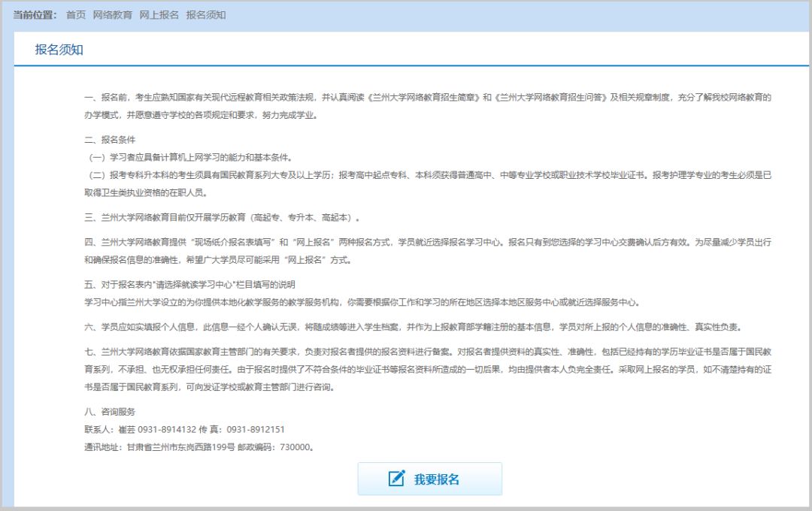Open 网络教育 breadcrumb link

pyautogui.click(x=112, y=15)
